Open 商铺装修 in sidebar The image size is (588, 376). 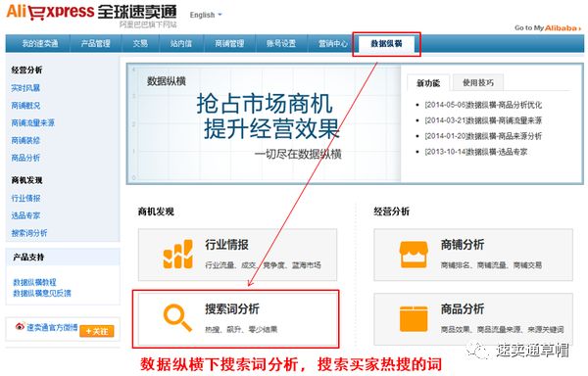[x=25, y=140]
